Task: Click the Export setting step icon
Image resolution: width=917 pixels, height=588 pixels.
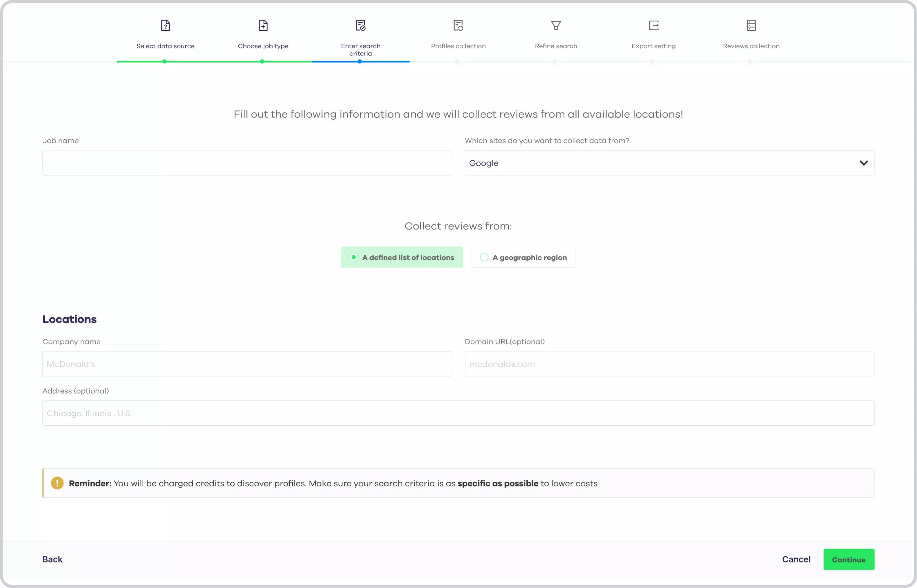Action: coord(653,26)
